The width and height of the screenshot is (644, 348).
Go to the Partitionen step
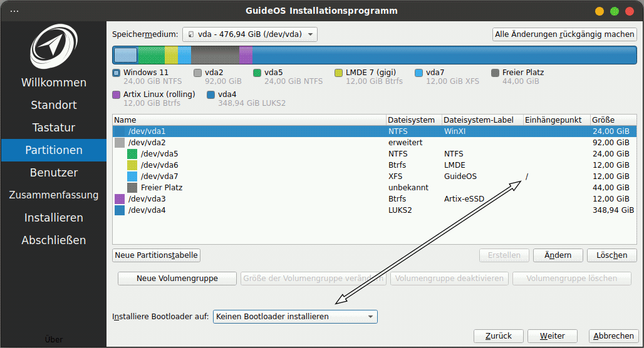tap(54, 150)
